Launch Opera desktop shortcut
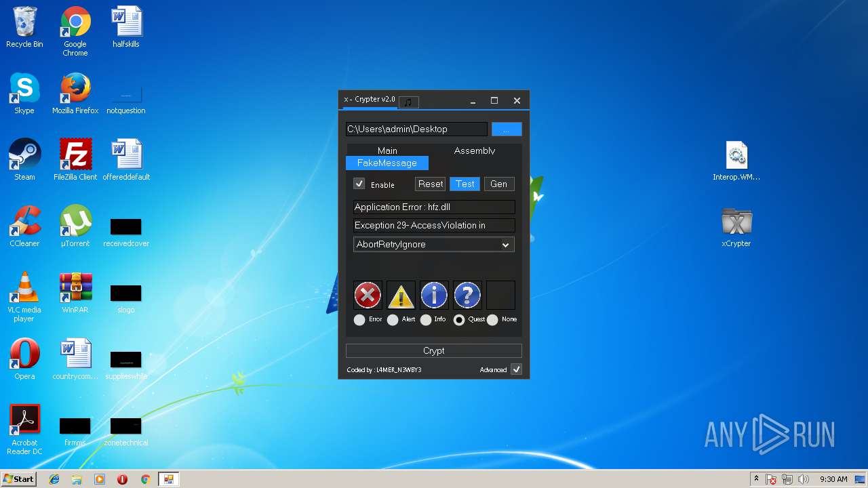This screenshot has height=488, width=868. pos(24,360)
